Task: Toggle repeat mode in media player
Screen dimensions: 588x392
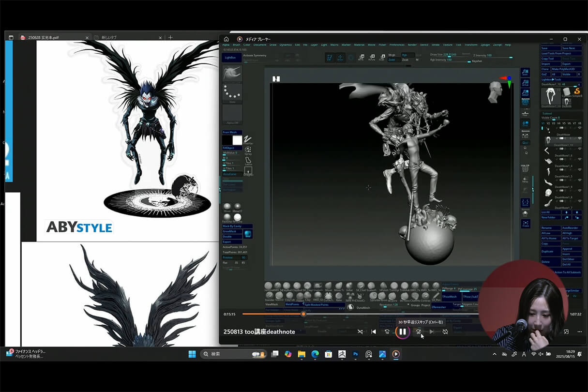Action: pos(445,332)
